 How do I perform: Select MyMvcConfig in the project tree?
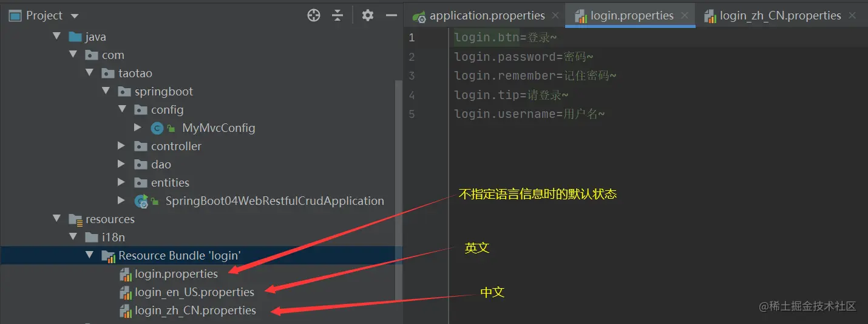tap(219, 128)
